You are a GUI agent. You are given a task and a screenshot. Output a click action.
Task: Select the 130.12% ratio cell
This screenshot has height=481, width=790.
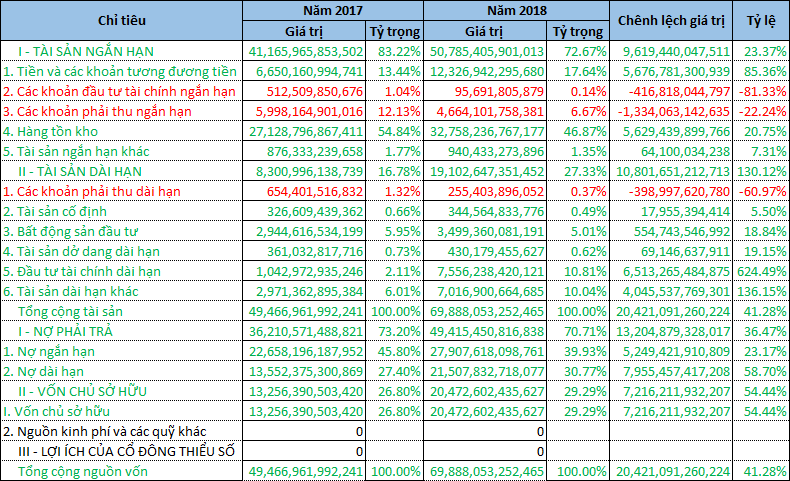point(762,172)
